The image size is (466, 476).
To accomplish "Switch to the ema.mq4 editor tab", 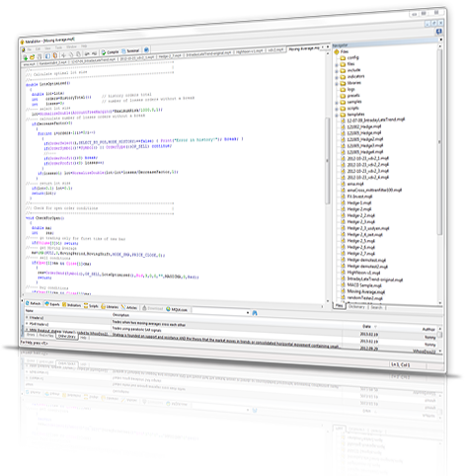I will click(29, 64).
